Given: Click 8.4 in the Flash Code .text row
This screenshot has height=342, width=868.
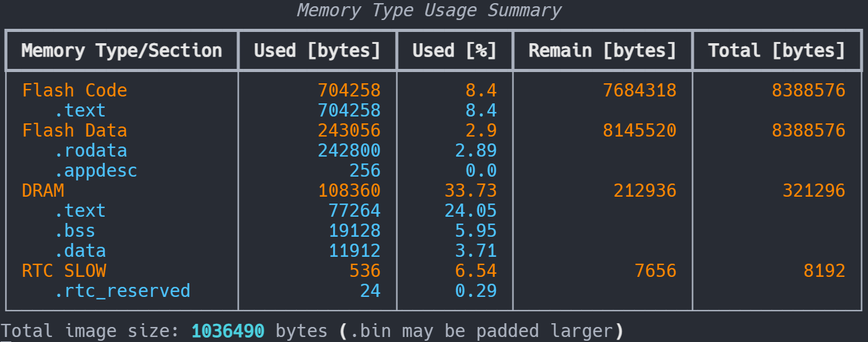Looking at the screenshot, I should [x=481, y=110].
